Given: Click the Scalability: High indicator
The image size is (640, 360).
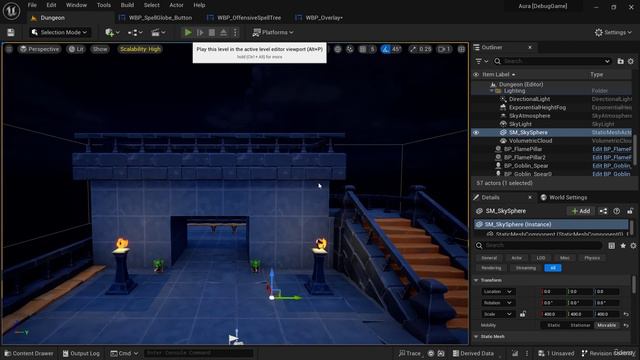Looking at the screenshot, I should tap(140, 49).
